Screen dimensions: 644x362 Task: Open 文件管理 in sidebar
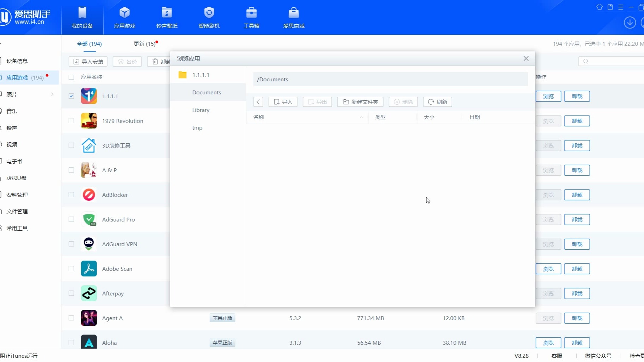17,212
